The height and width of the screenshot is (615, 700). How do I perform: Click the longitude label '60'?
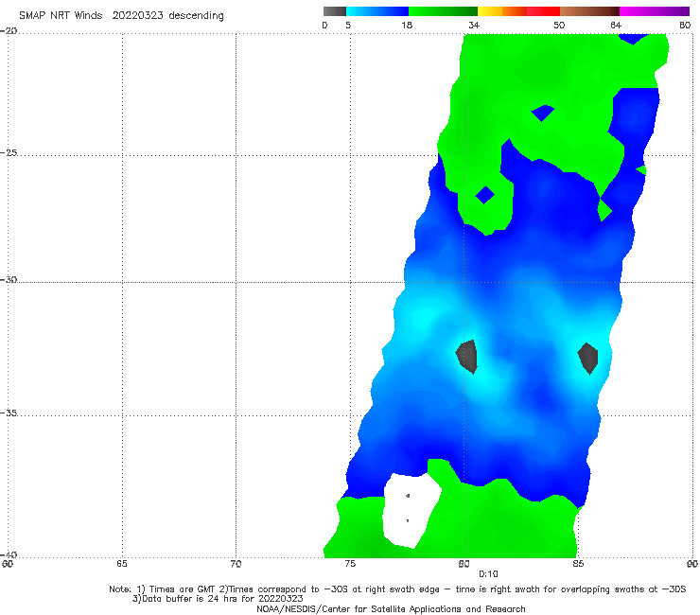[x=8, y=564]
